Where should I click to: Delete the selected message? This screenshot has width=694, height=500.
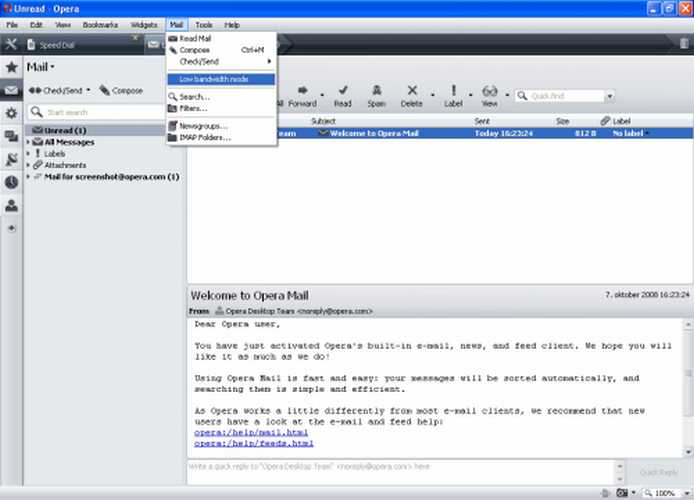[x=412, y=96]
